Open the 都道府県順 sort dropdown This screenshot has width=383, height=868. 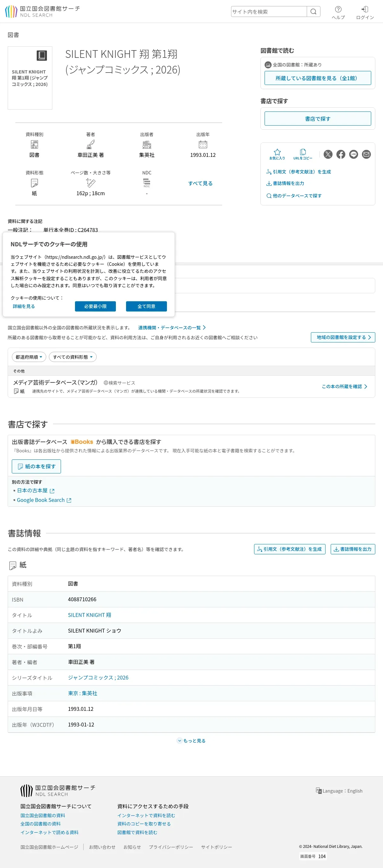(x=29, y=357)
